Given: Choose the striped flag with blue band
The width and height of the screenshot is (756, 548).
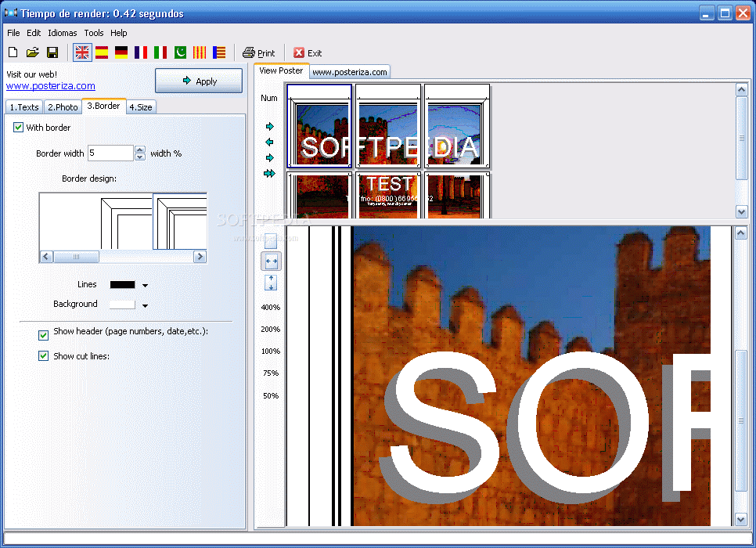Looking at the screenshot, I should coord(219,52).
